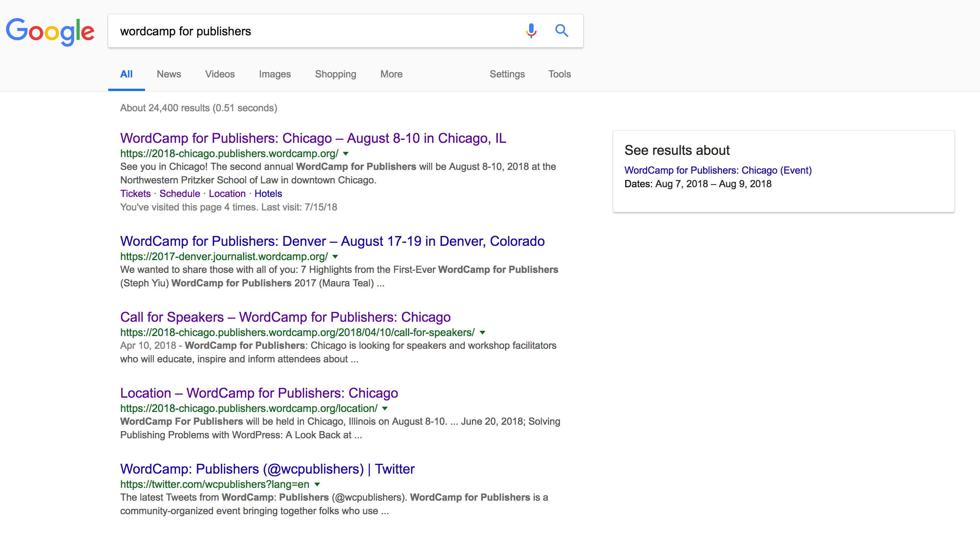Image resolution: width=980 pixels, height=536 pixels.
Task: Click the green URL https://2018-chicago.publishers.wordcamp.org/
Action: [229, 153]
